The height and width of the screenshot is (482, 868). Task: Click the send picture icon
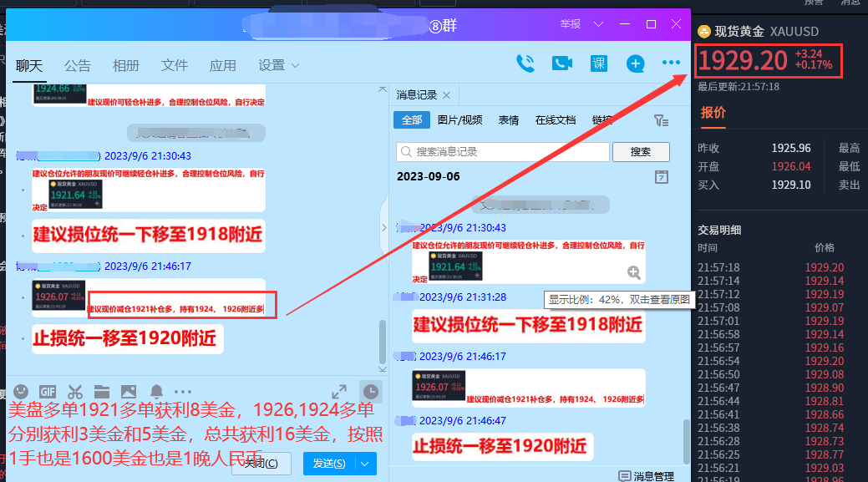coord(129,392)
